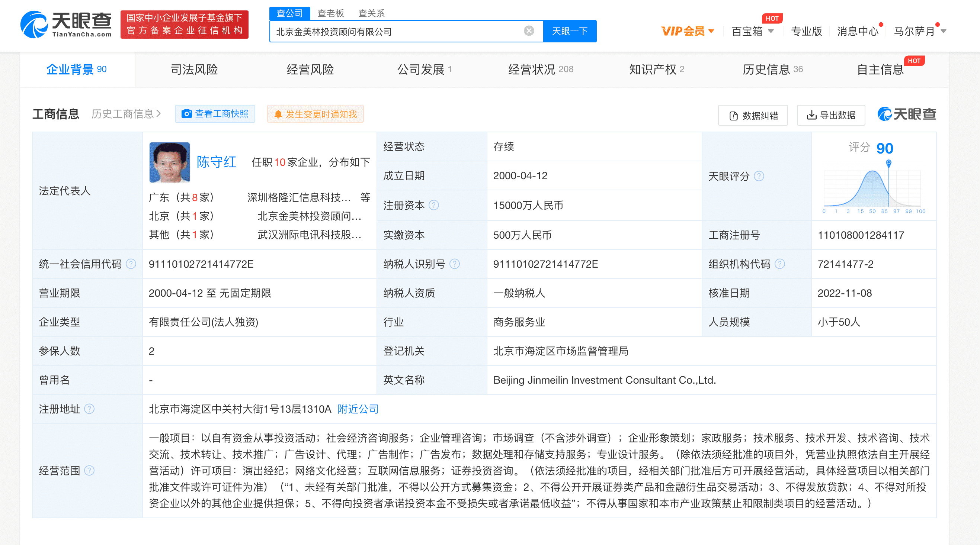Image resolution: width=980 pixels, height=545 pixels.
Task: Open the 经营风险 tab
Action: coord(310,69)
